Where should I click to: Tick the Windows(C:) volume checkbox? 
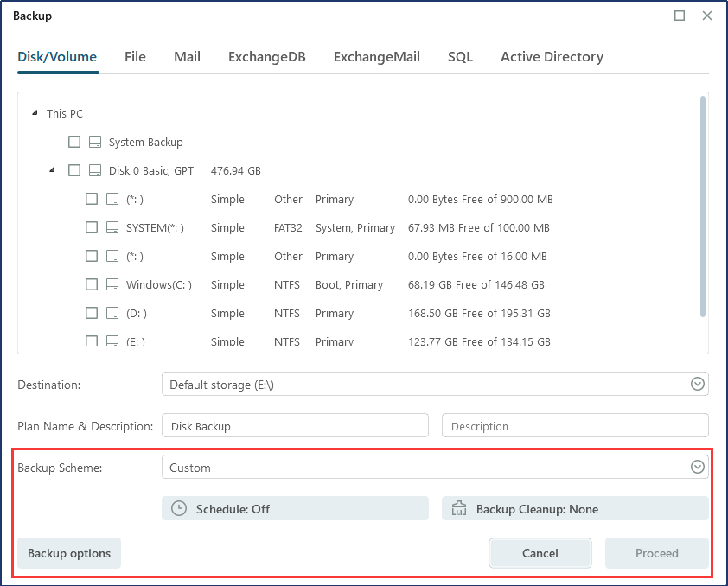click(x=92, y=284)
